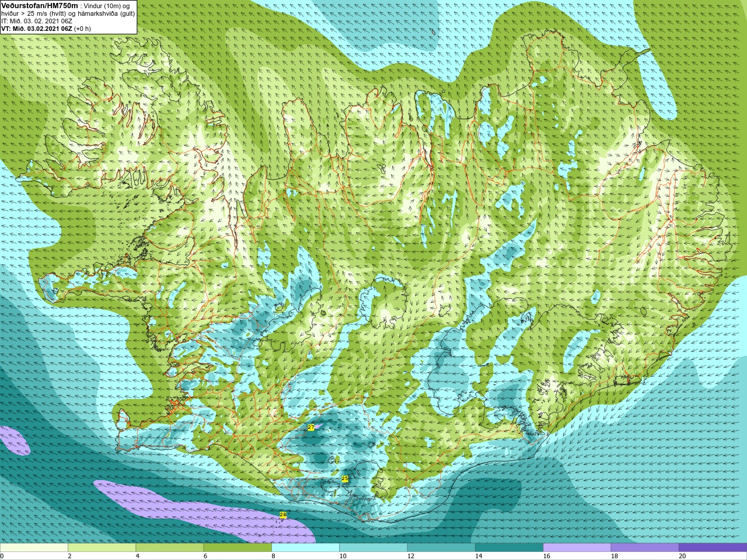Screen dimensions: 747x560
Task: Click the scale label 0
Action: pos(2,556)
